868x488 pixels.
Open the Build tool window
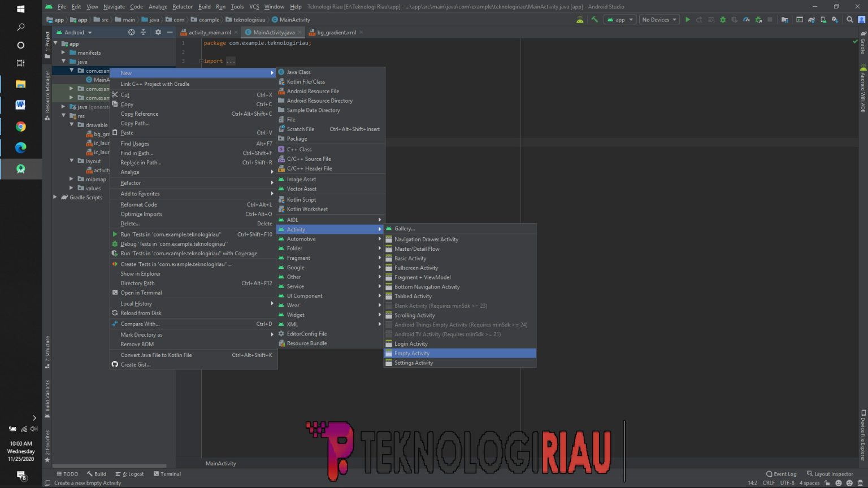click(97, 474)
